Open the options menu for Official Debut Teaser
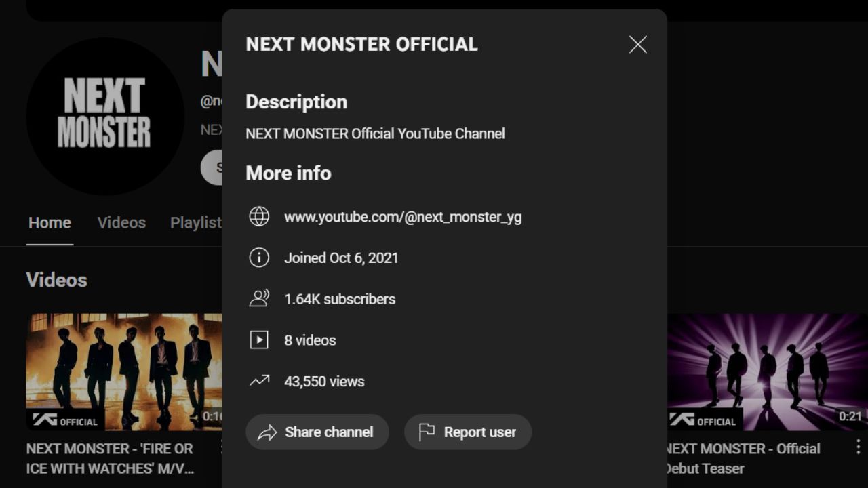Viewport: 868px width, 488px height. pyautogui.click(x=858, y=447)
